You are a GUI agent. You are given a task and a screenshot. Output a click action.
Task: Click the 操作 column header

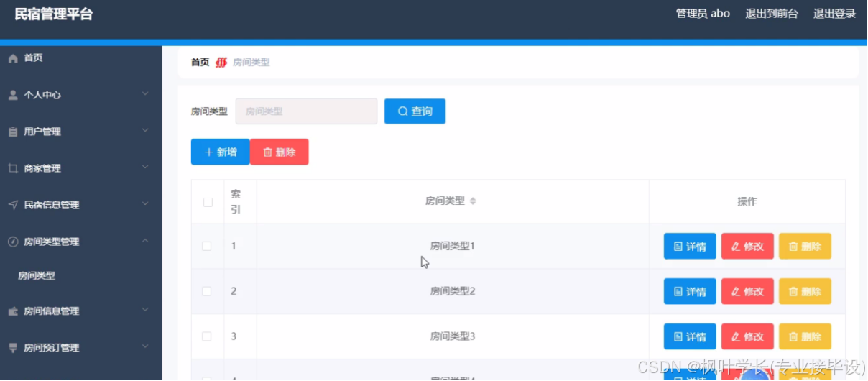pos(747,201)
